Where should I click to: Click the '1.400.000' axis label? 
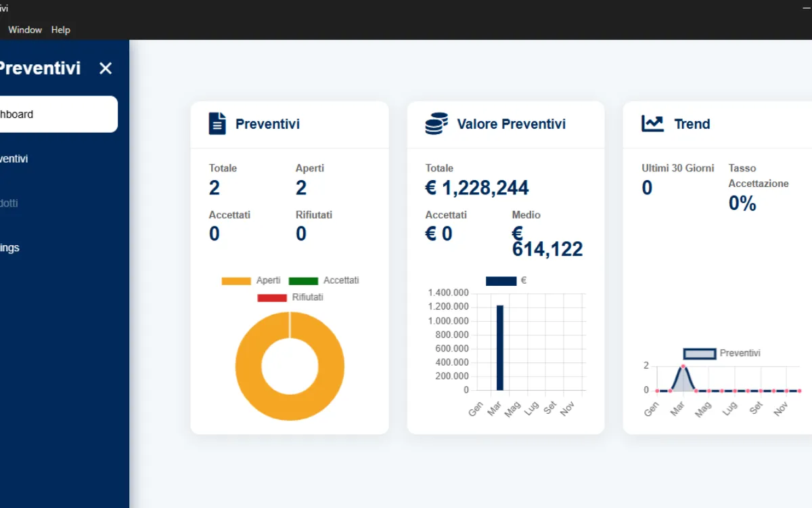tap(449, 293)
